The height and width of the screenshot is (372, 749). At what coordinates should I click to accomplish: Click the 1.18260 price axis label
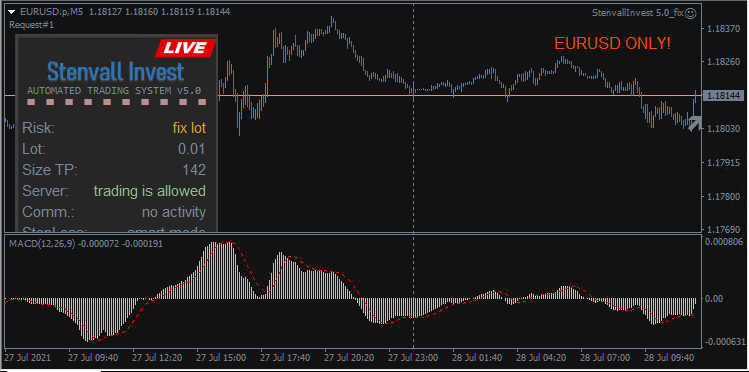pyautogui.click(x=723, y=63)
